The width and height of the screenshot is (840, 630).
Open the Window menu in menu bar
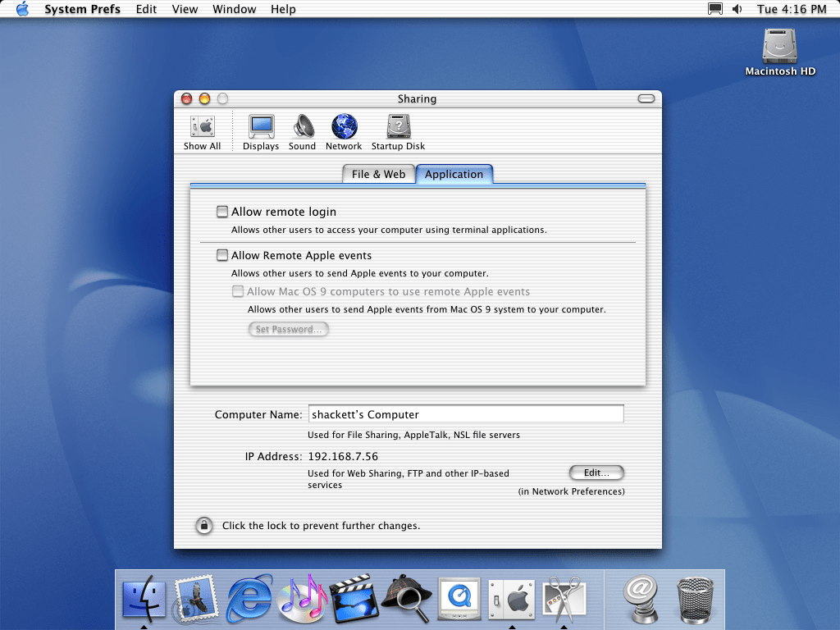(234, 9)
